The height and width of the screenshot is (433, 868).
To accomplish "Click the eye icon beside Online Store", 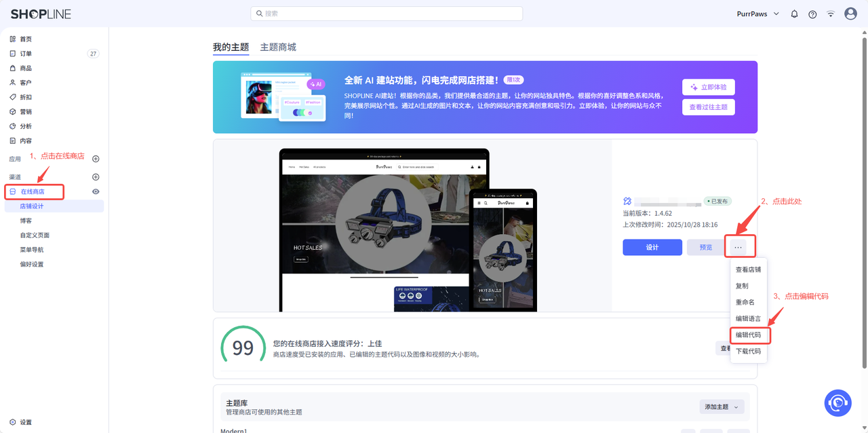I will click(x=96, y=192).
